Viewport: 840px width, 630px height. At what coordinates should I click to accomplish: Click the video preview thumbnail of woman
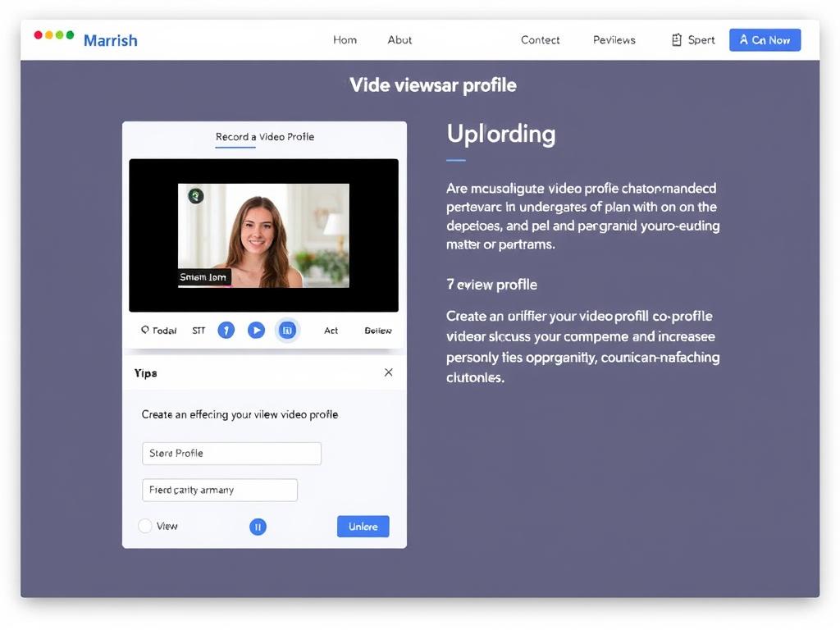click(x=263, y=235)
